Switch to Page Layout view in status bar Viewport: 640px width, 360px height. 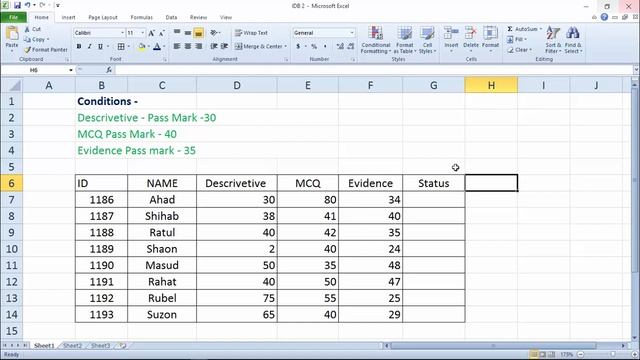(x=542, y=354)
